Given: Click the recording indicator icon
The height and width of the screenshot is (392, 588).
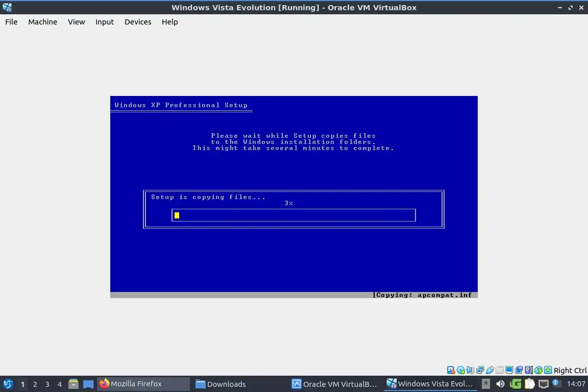Looking at the screenshot, I should tap(519, 370).
